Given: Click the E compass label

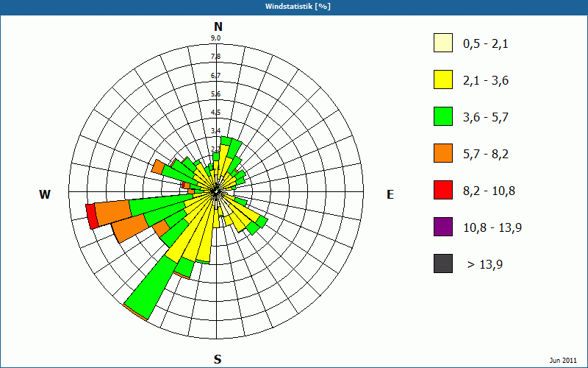Looking at the screenshot, I should coord(390,194).
